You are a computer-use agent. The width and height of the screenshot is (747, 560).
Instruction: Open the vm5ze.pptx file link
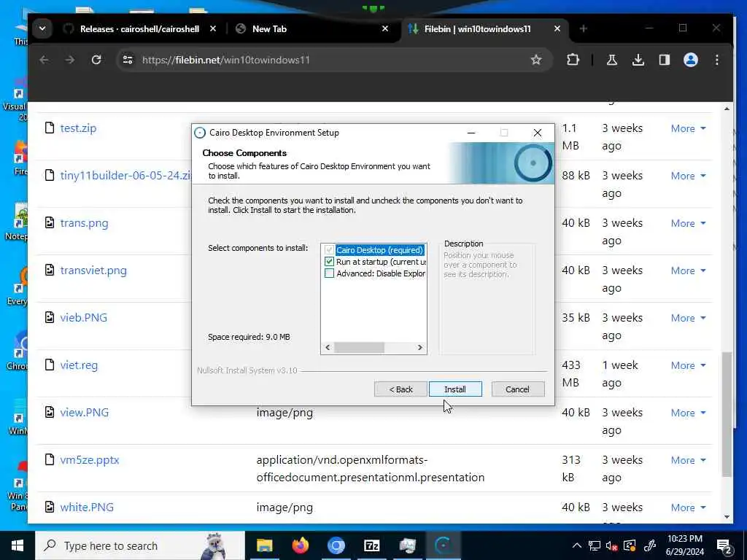pos(90,460)
